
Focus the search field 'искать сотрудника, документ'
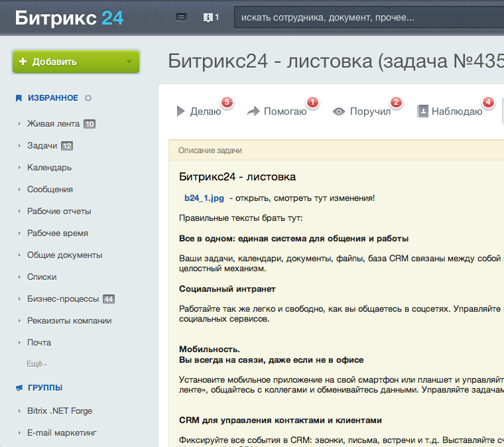(369, 17)
